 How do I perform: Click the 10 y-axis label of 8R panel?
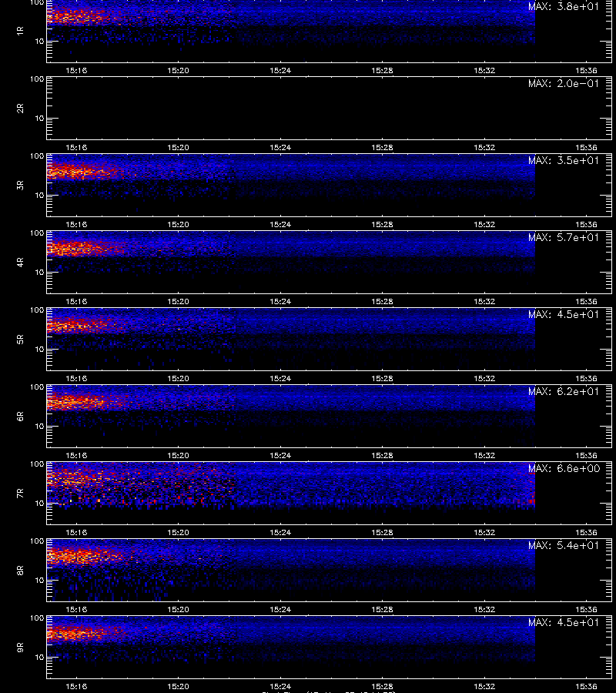click(x=39, y=581)
